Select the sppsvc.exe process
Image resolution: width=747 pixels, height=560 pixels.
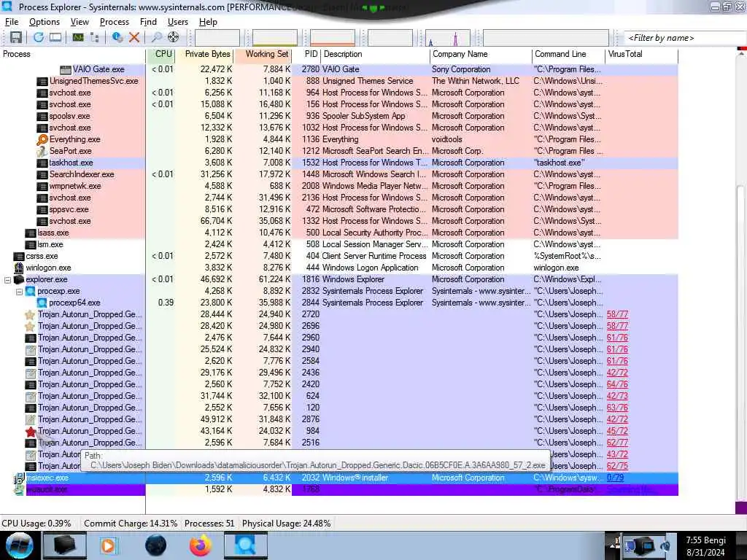coord(69,209)
